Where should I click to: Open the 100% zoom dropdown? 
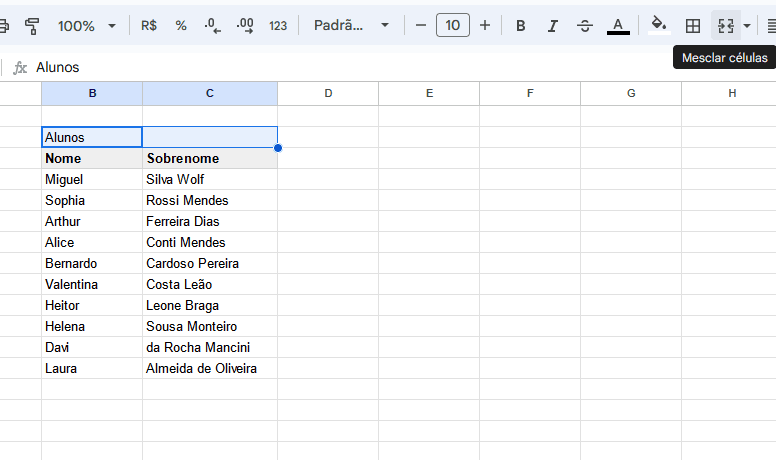point(86,25)
